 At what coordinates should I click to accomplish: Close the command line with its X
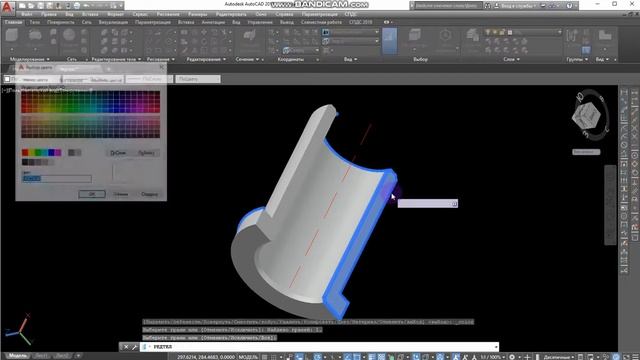coord(126,347)
